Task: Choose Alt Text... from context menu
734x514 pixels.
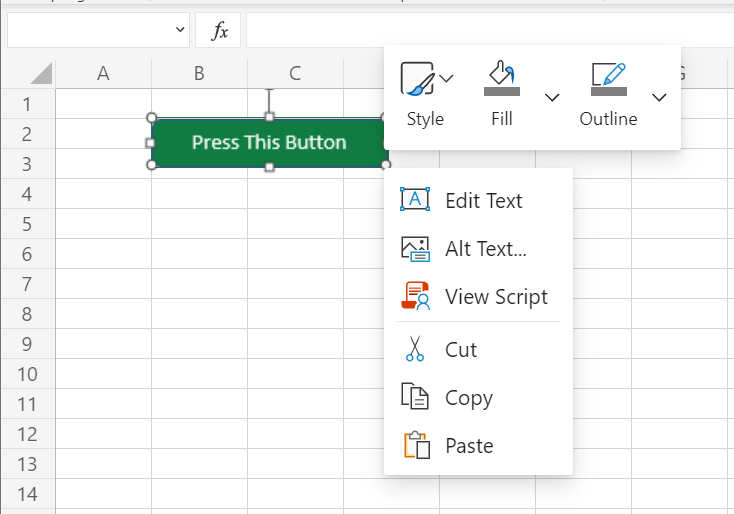Action: coord(486,249)
